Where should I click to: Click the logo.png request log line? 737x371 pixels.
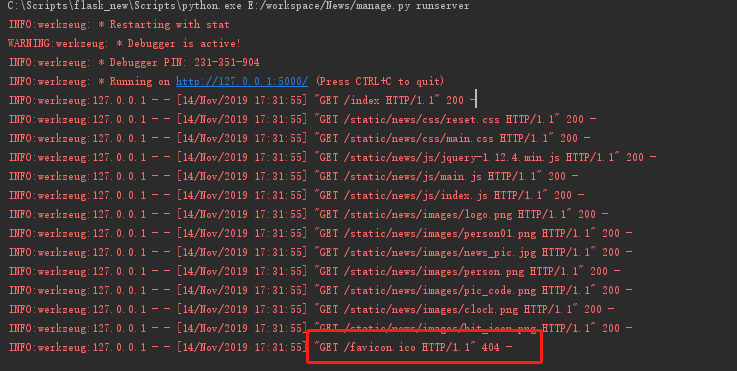pos(308,214)
